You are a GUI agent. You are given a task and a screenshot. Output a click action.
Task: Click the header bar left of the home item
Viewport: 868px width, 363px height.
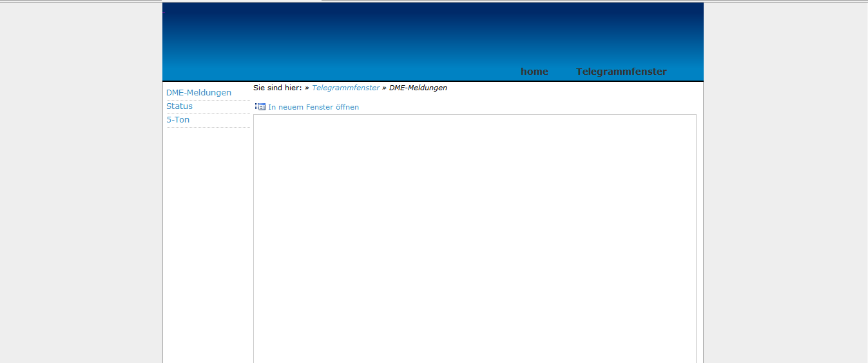coord(387,72)
